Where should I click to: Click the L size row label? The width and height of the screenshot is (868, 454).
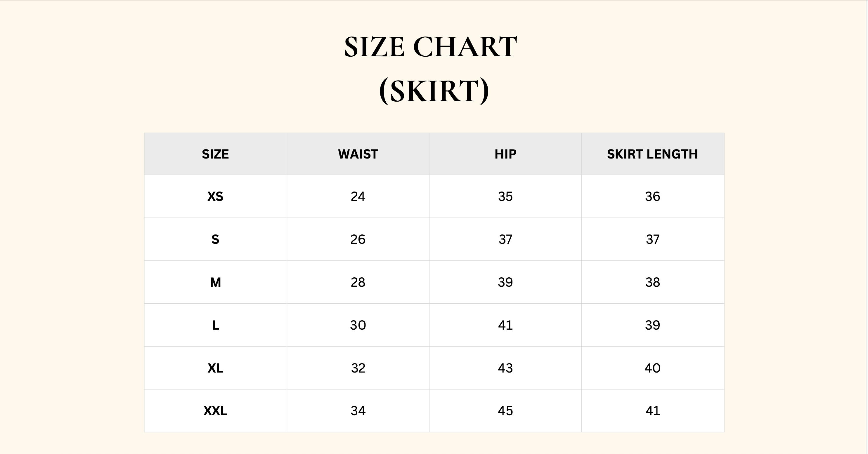tap(215, 325)
